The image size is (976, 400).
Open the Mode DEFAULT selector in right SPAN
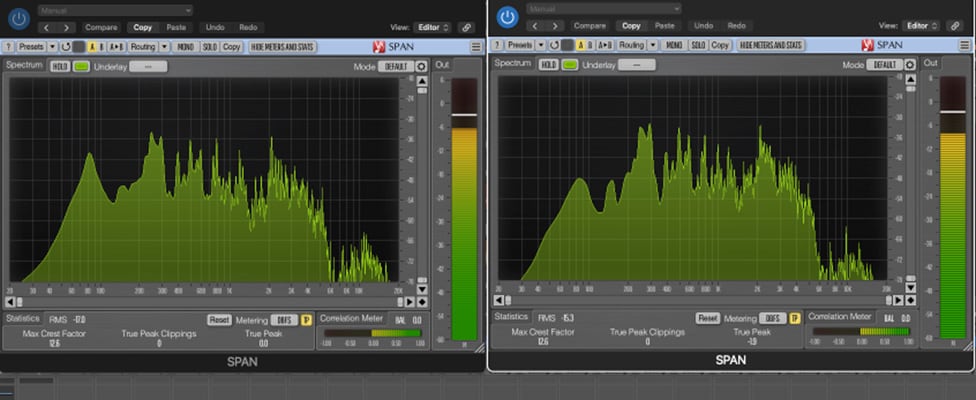(x=884, y=65)
